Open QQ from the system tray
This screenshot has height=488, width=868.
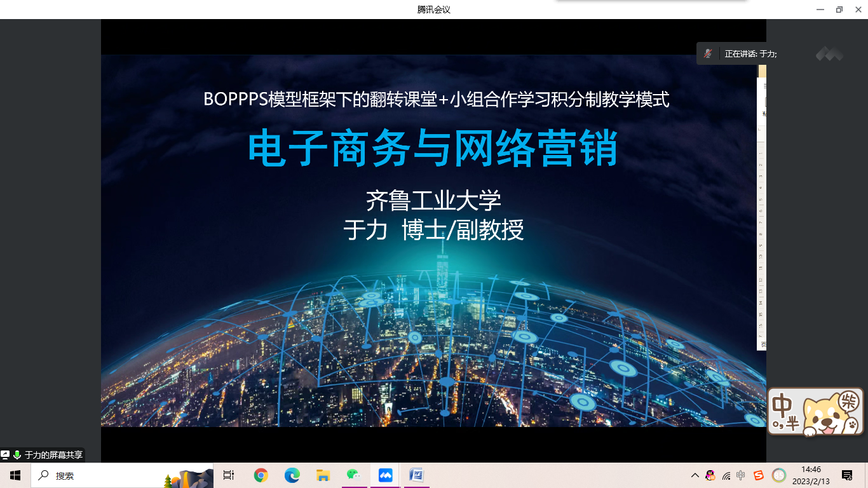click(710, 475)
